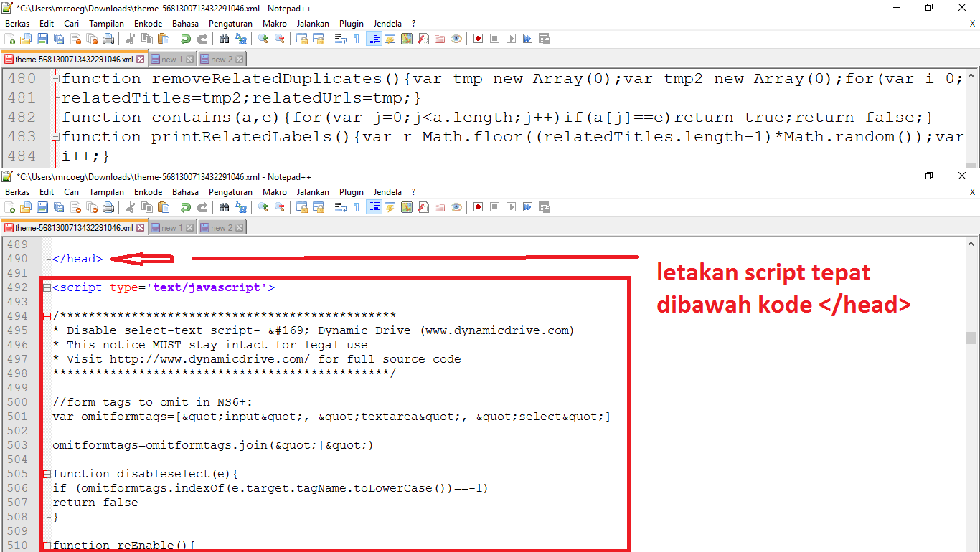Close the theme XML tab
The image size is (980, 552).
(x=140, y=59)
